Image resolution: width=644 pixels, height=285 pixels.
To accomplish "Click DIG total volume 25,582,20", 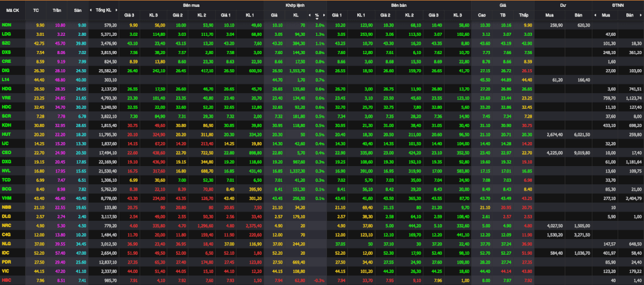I will 108,70.
